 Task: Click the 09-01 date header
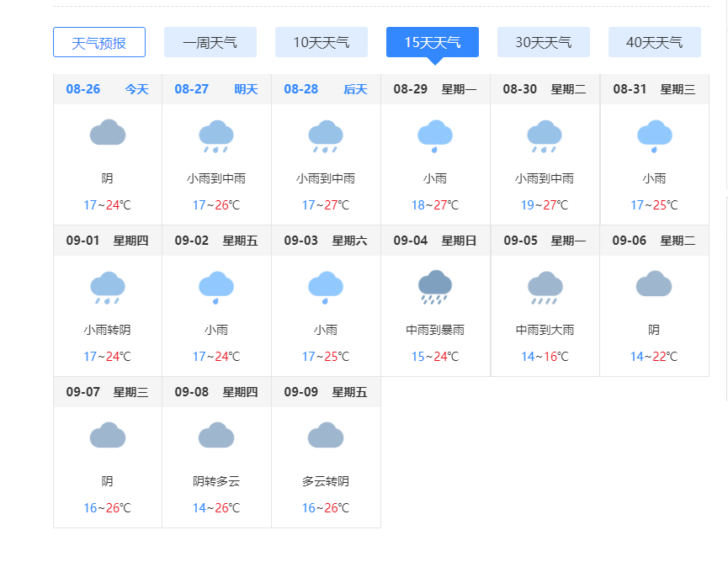pos(82,241)
